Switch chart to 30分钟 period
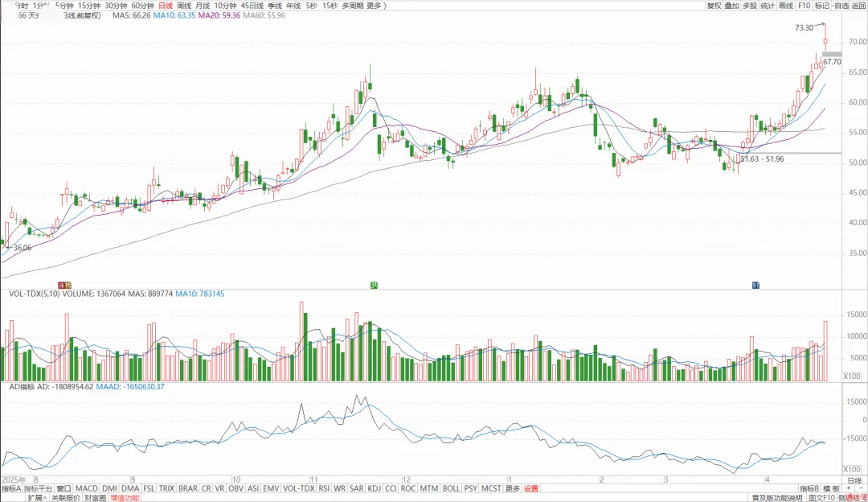This screenshot has width=868, height=502. (117, 6)
